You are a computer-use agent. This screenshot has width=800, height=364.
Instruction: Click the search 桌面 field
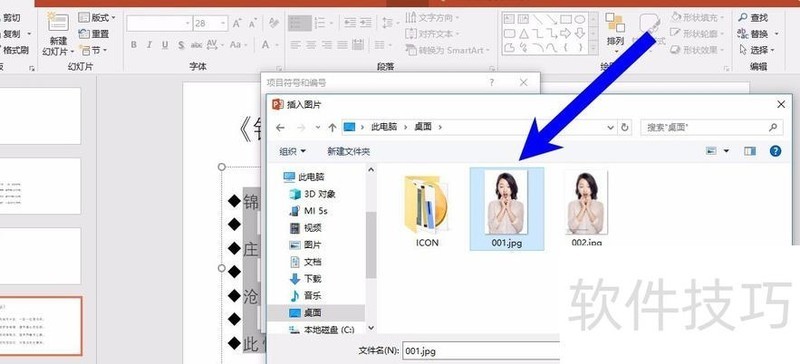(711, 128)
